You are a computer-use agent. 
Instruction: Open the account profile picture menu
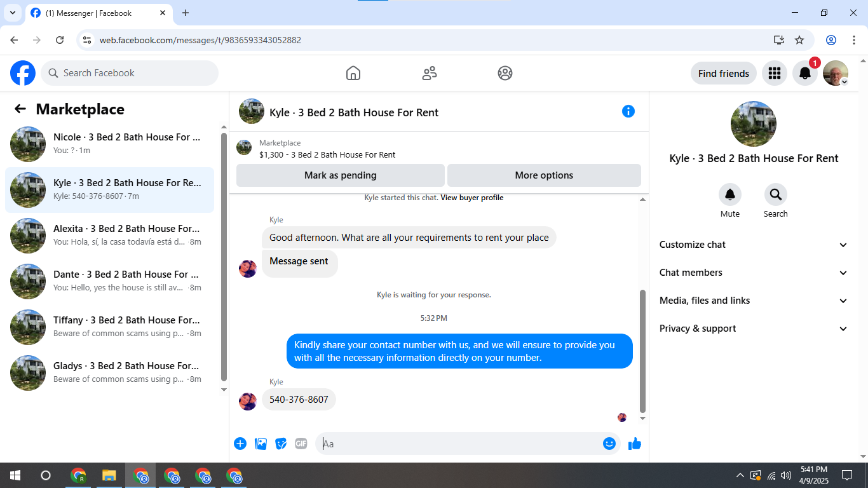(x=836, y=73)
